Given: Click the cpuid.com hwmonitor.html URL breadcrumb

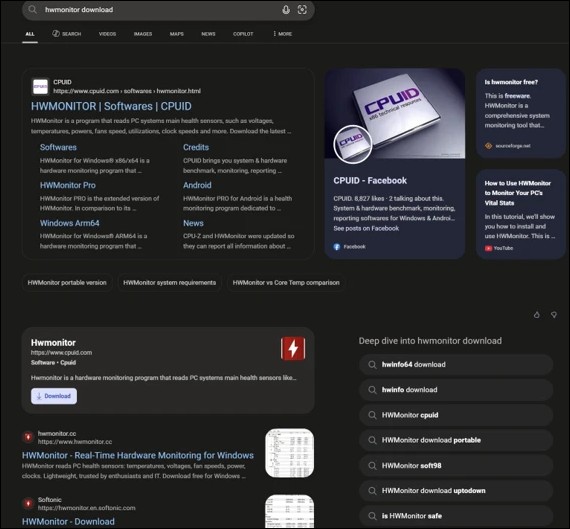Looking at the screenshot, I should coord(127,91).
